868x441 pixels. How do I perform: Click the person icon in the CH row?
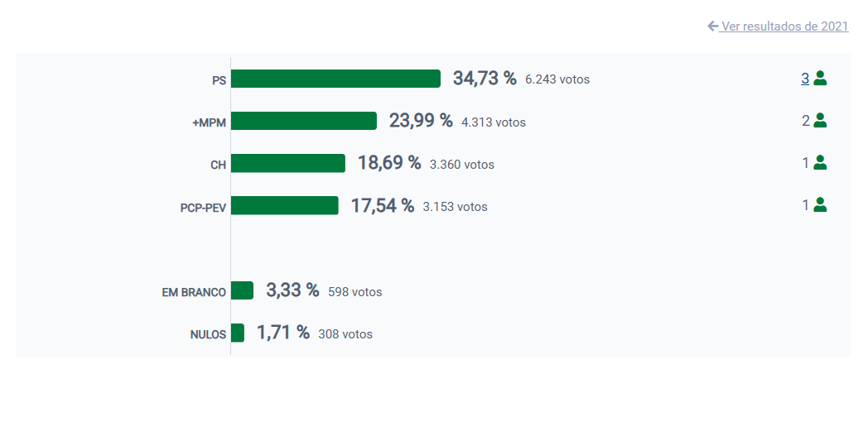click(x=820, y=163)
